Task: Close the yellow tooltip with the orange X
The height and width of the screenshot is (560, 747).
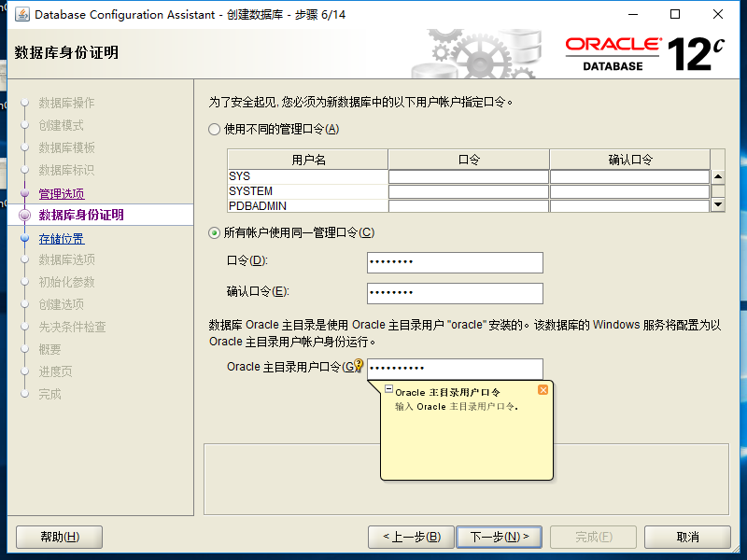Action: pyautogui.click(x=543, y=390)
